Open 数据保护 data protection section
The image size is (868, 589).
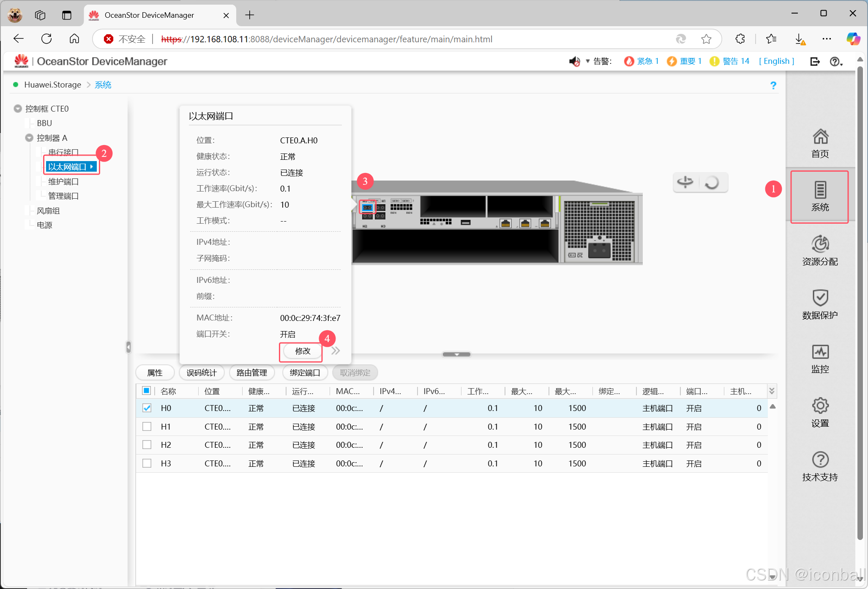tap(820, 304)
